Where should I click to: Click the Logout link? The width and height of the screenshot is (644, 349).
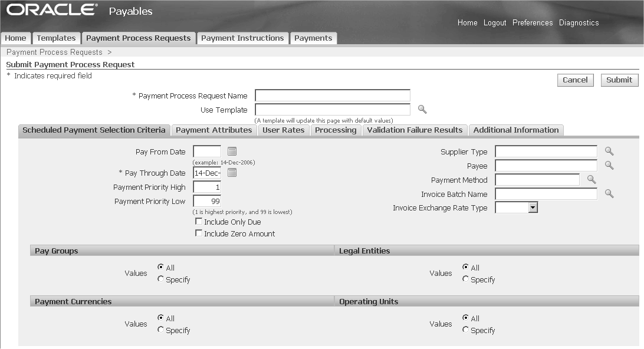click(494, 22)
